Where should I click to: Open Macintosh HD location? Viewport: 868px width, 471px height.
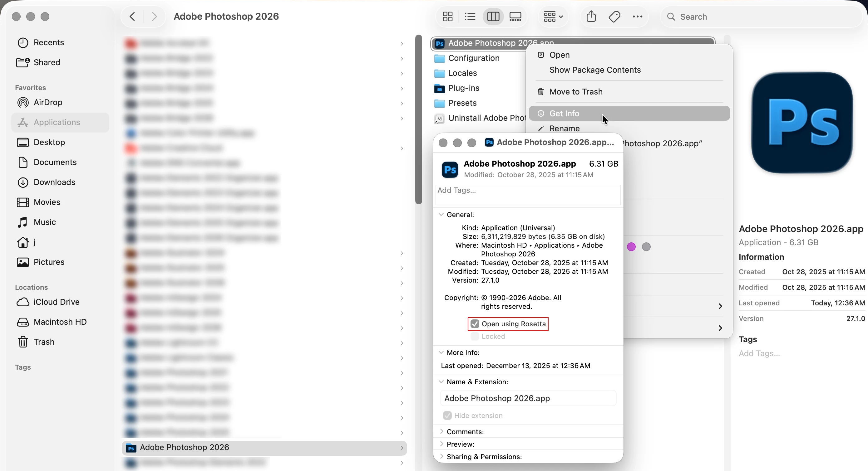point(60,322)
